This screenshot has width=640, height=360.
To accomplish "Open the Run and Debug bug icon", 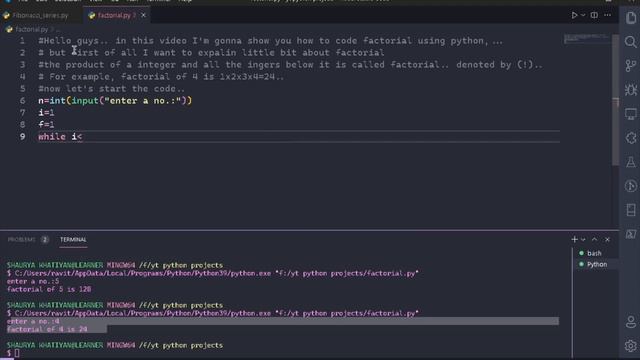I will tap(631, 90).
